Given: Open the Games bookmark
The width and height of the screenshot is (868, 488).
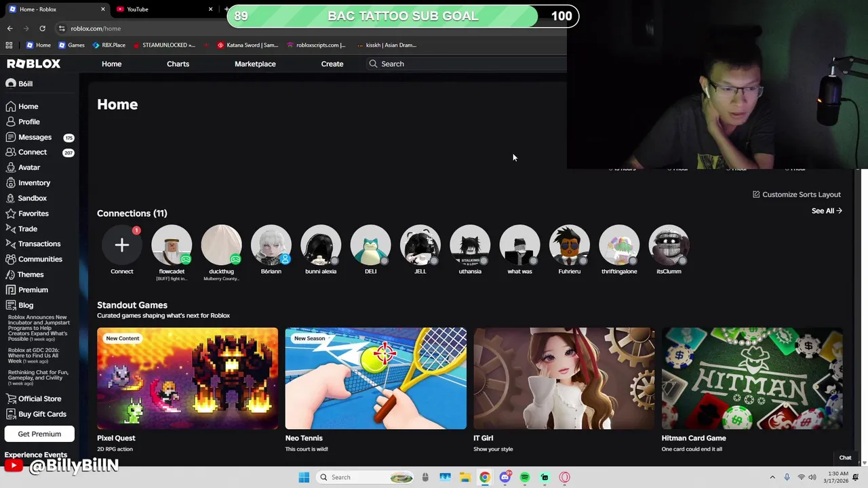Looking at the screenshot, I should [72, 45].
